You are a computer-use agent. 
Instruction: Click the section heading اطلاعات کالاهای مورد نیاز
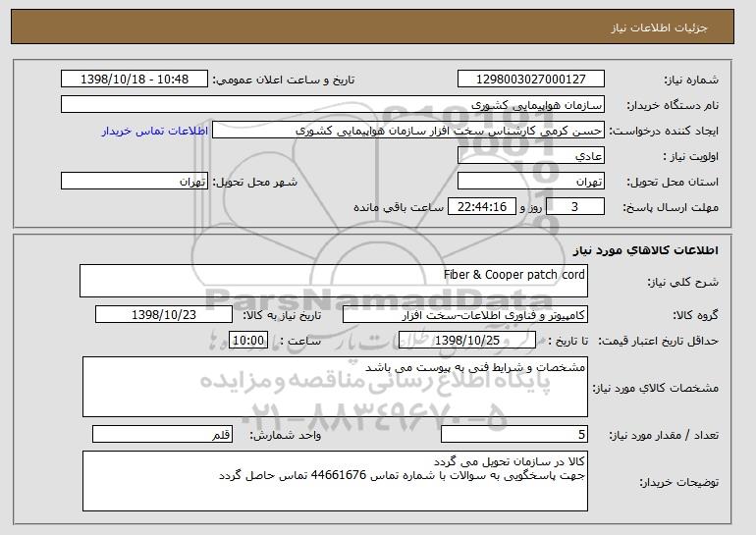646,250
